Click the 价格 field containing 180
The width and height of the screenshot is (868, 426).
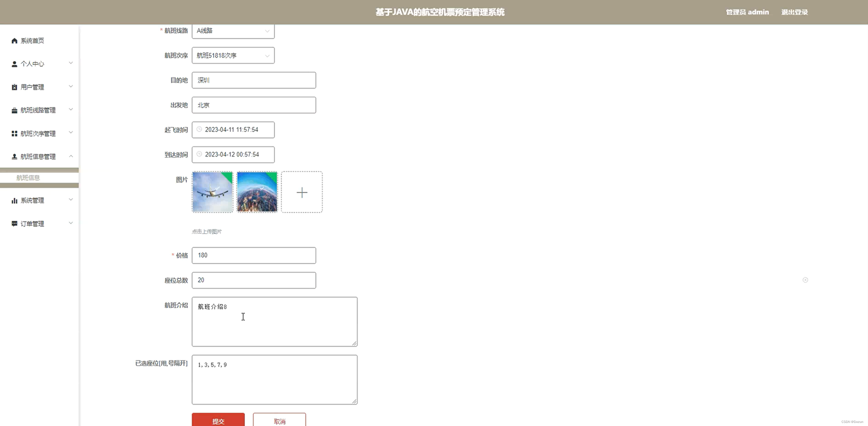[x=254, y=255]
